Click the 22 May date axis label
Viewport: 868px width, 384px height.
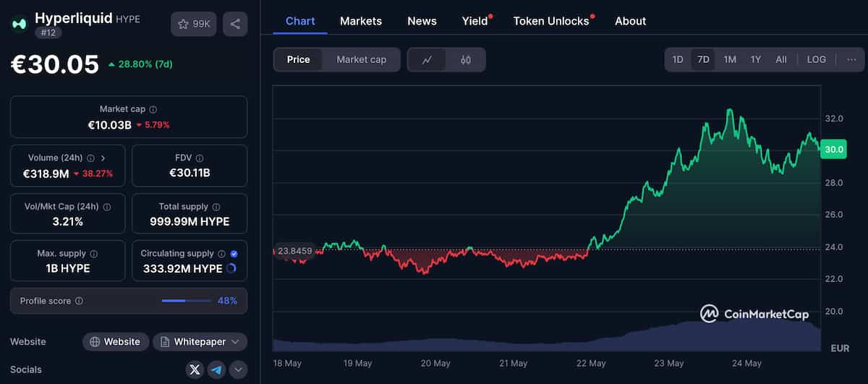(591, 363)
